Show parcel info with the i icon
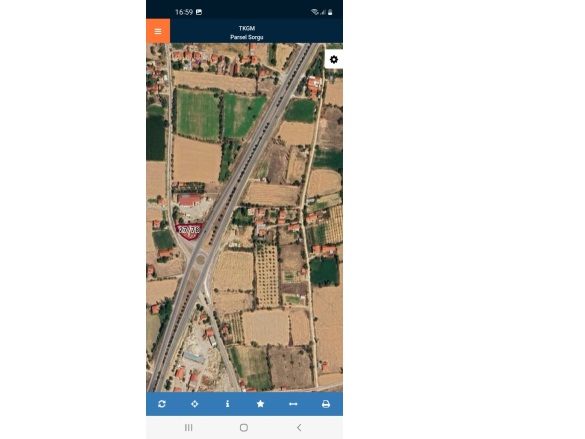 pos(228,404)
